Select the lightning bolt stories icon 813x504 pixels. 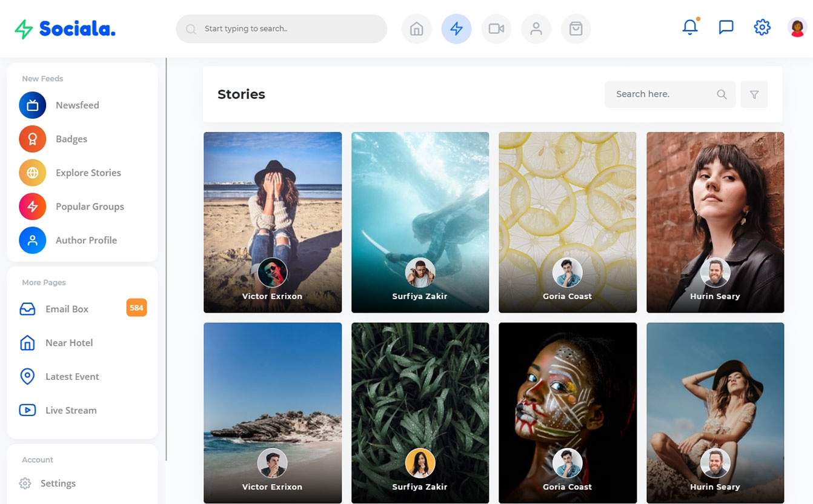(456, 29)
